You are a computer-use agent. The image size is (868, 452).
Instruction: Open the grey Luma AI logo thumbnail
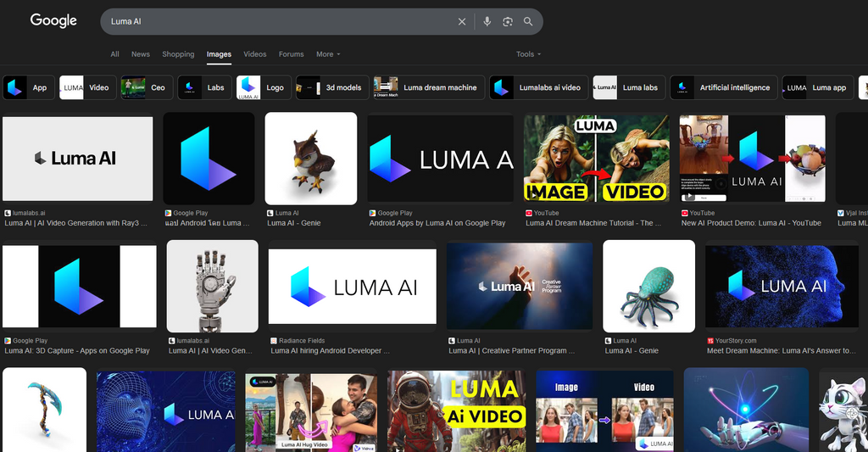(x=78, y=159)
